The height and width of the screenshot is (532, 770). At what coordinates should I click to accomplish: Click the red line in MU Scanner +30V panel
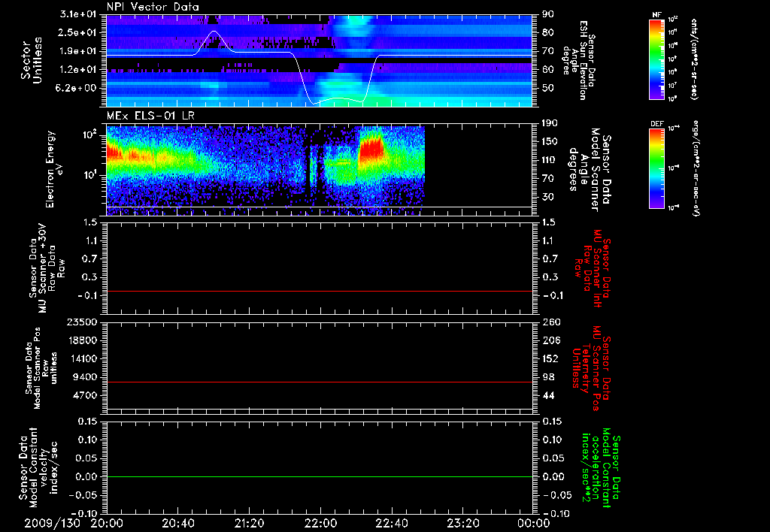tap(320, 291)
